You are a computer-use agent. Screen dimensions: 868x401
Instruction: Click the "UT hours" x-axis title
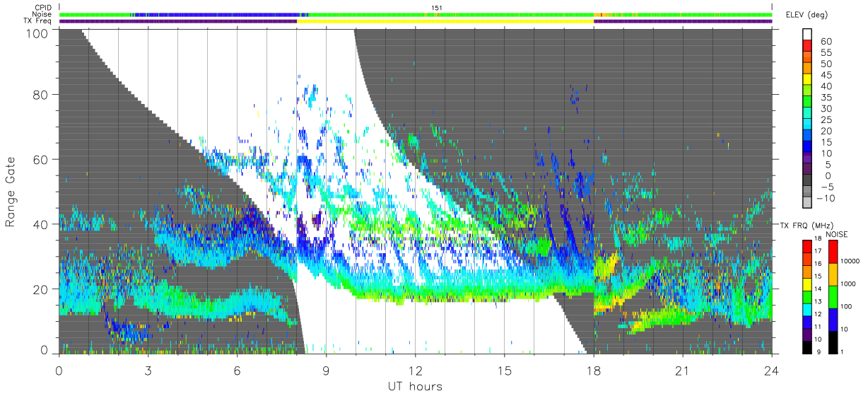(414, 387)
